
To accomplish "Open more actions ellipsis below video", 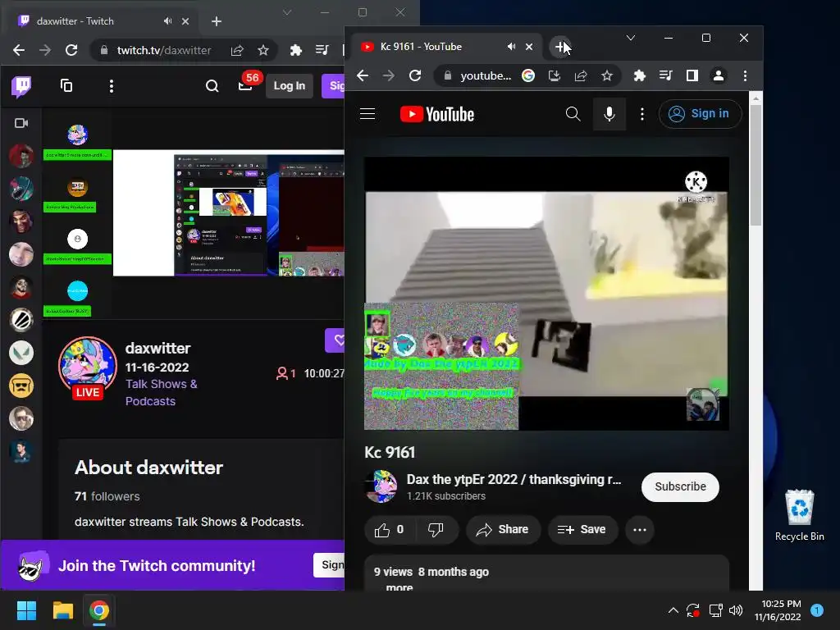I will coord(640,530).
